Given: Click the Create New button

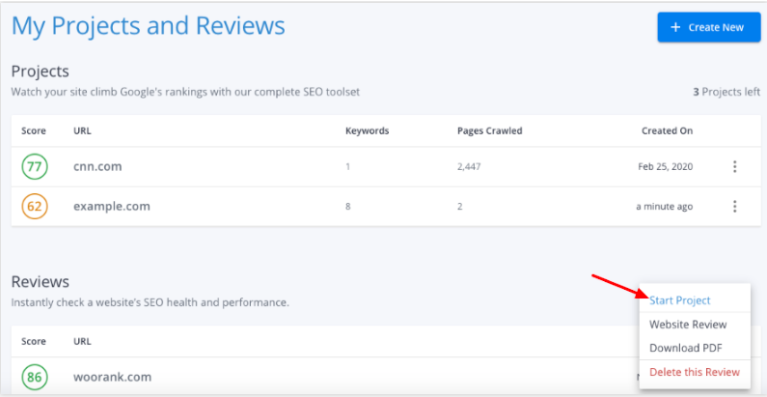Looking at the screenshot, I should [x=709, y=27].
